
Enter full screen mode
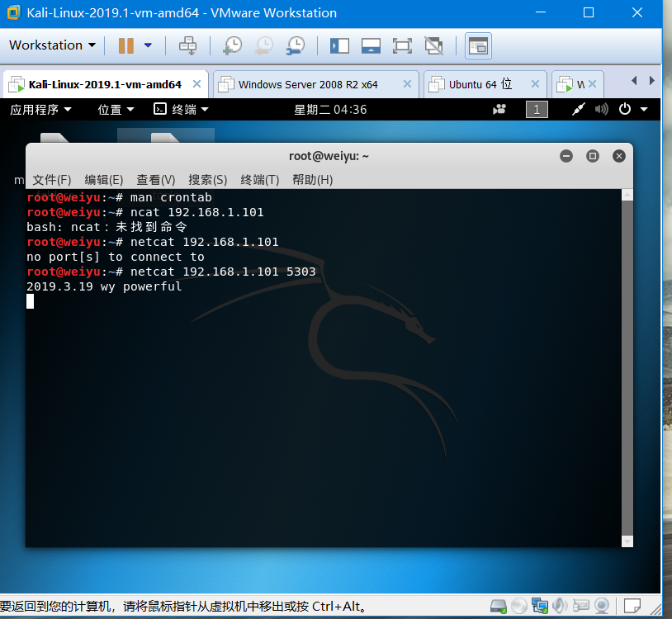pos(402,45)
